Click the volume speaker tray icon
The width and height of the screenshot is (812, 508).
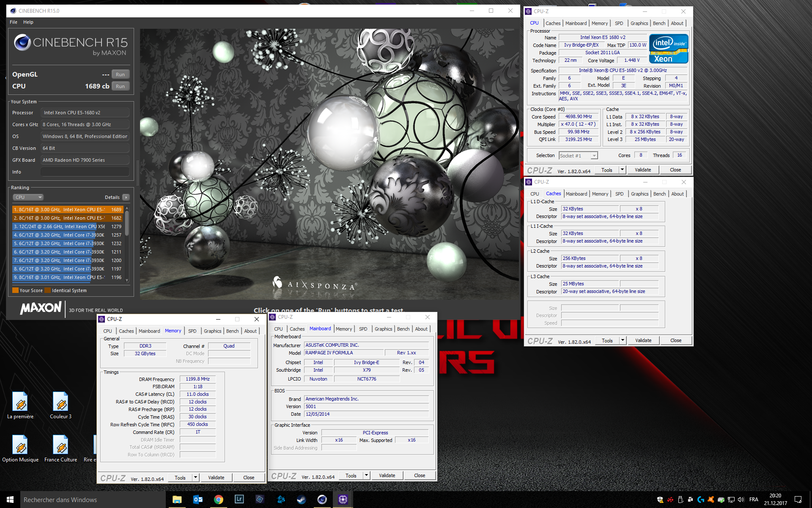point(741,500)
